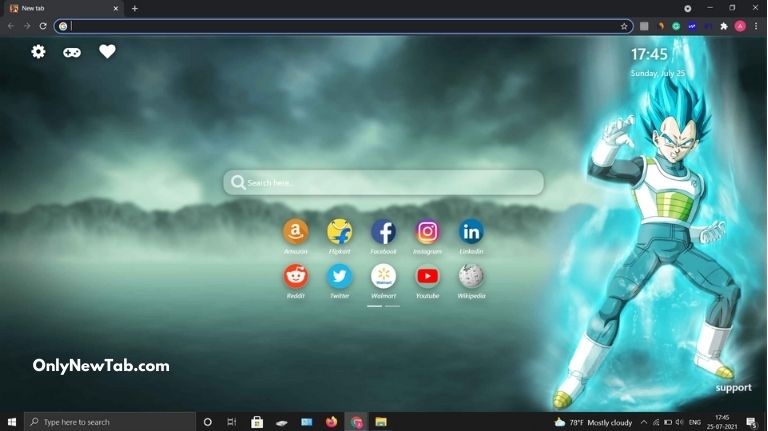Open the Amazon shortcut
Viewport: 768px width, 431px height.
[295, 232]
